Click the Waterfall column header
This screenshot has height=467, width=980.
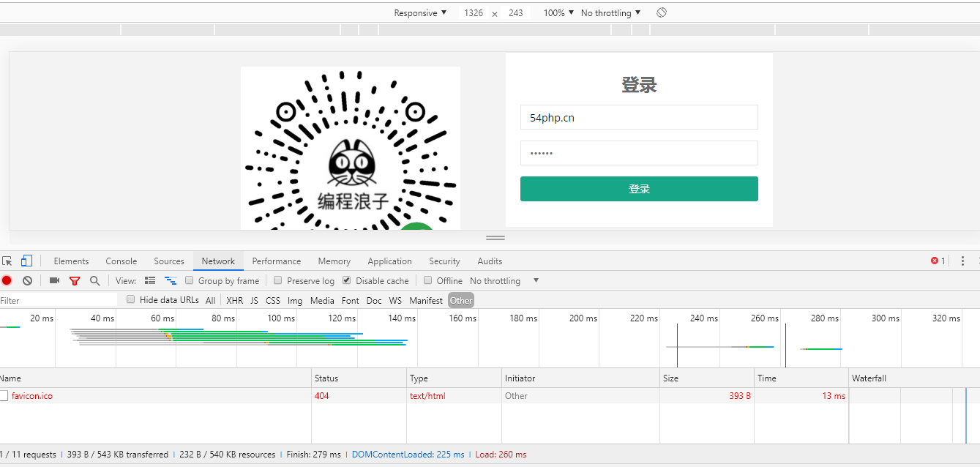click(x=914, y=378)
